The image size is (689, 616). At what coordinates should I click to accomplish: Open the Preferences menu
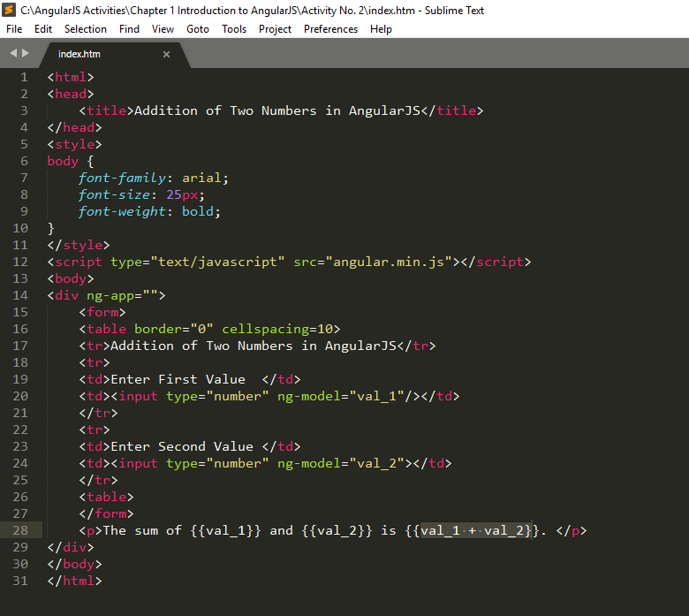(330, 29)
